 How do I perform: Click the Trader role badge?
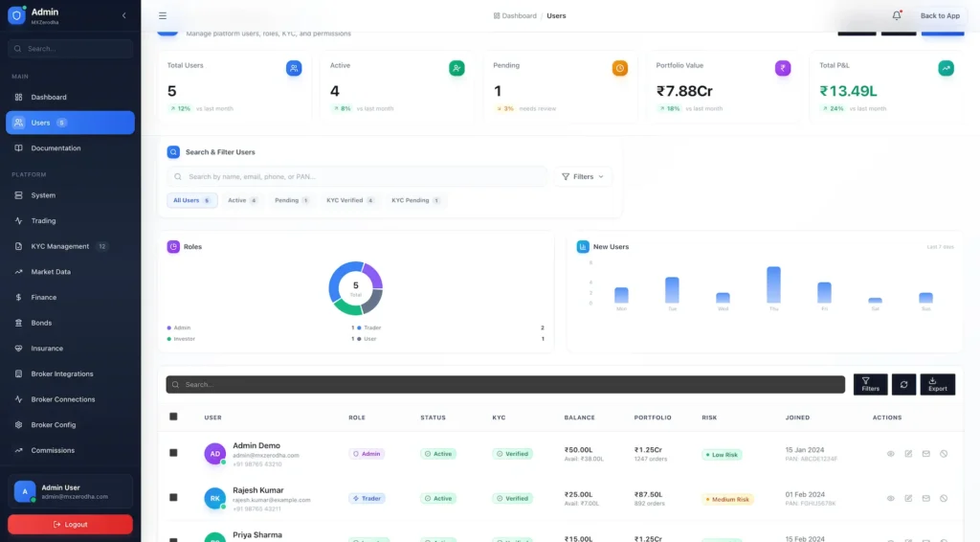(367, 498)
